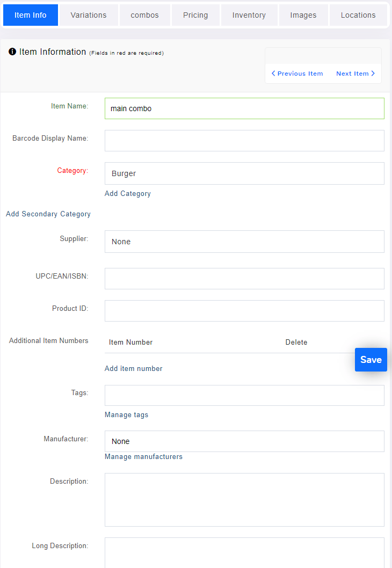
Task: Click the Save button
Action: tap(371, 359)
